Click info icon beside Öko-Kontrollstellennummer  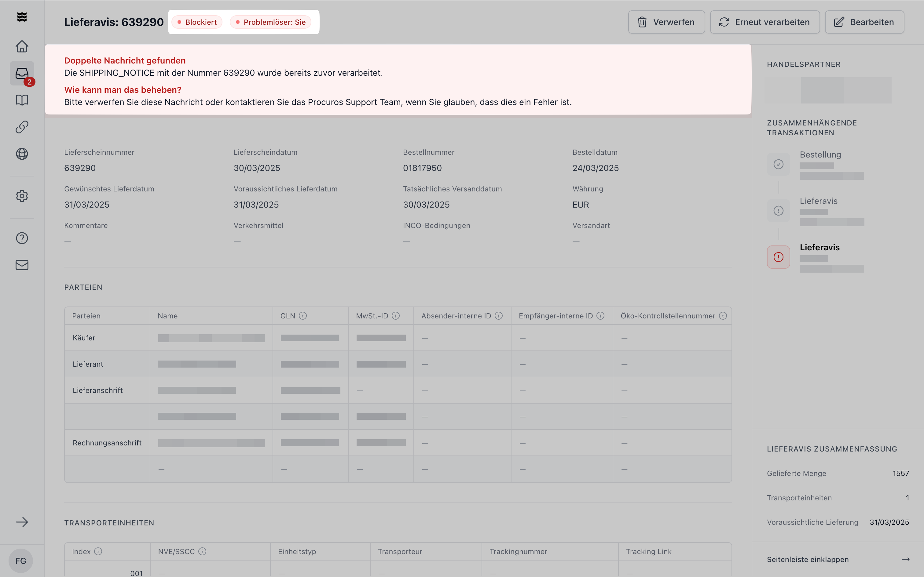click(723, 316)
